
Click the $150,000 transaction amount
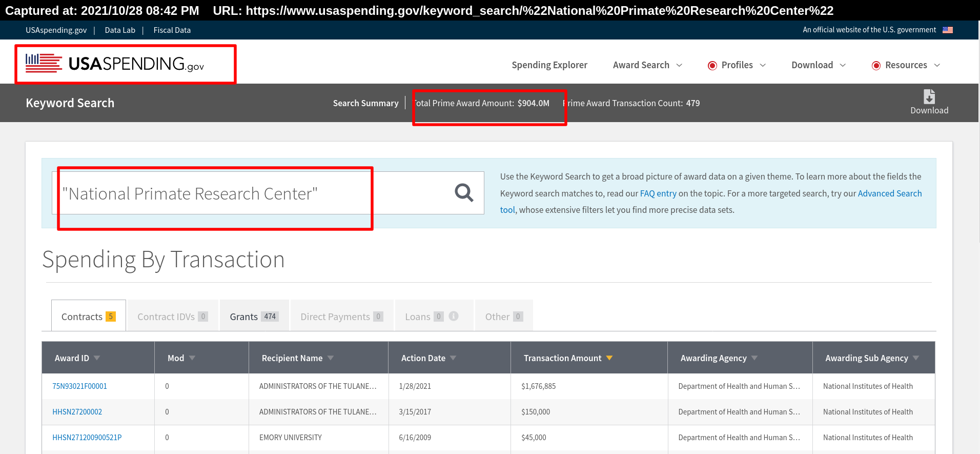tap(536, 412)
